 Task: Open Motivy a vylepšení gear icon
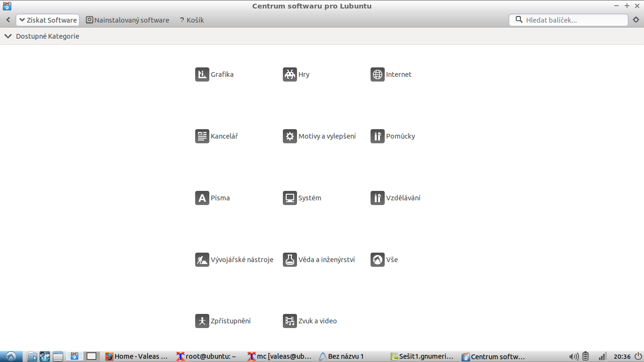(290, 136)
